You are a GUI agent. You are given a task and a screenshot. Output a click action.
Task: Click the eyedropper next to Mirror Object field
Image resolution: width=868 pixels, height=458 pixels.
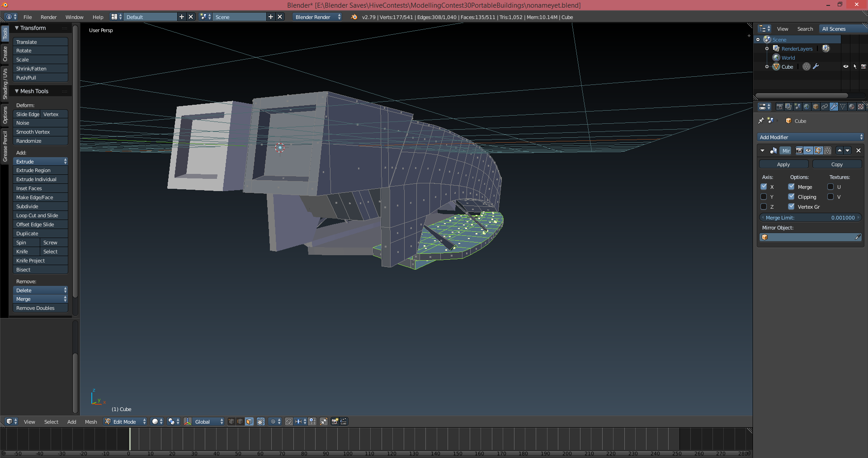[858, 237]
